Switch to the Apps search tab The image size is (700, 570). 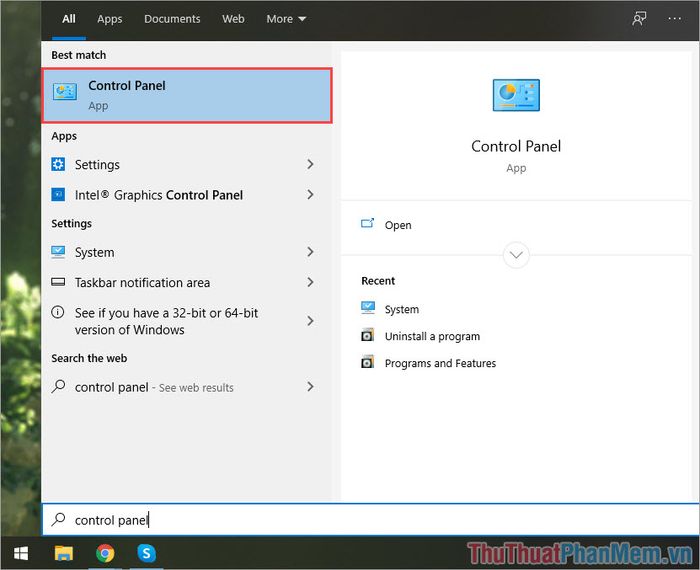click(x=110, y=19)
